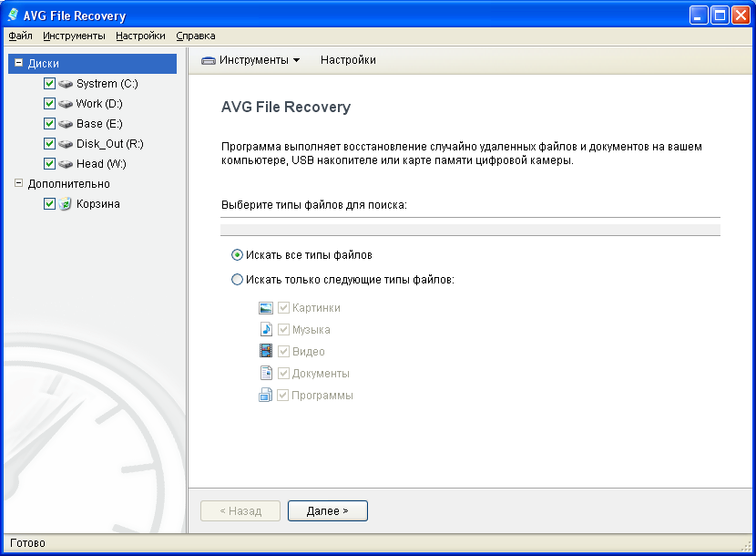Select the 'Корзина' tree row text
This screenshot has width=756, height=556.
pos(97,203)
